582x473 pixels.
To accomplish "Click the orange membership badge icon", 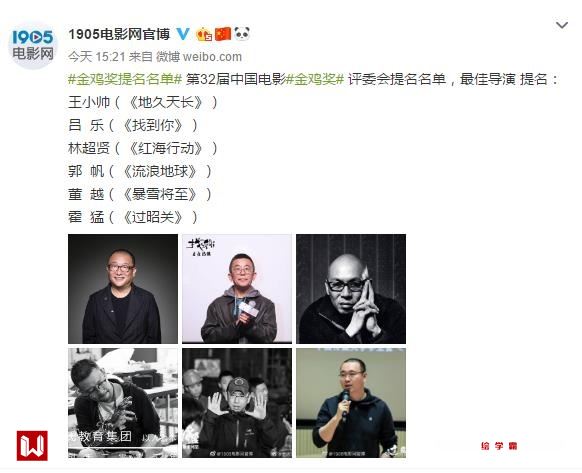I will coord(204,35).
